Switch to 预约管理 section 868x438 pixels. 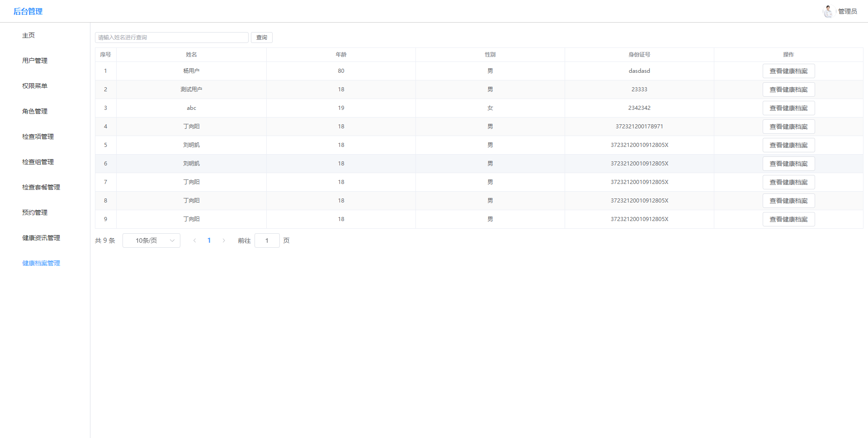(x=35, y=212)
